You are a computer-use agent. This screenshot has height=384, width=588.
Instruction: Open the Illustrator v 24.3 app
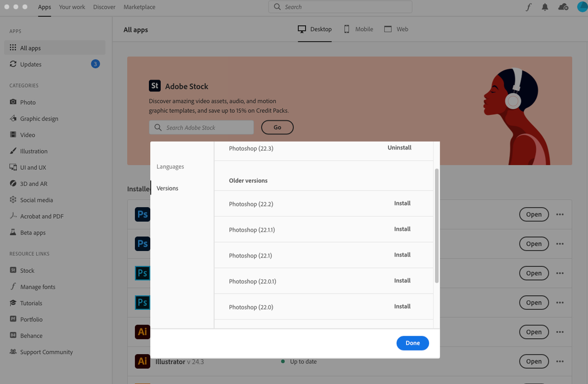click(534, 362)
